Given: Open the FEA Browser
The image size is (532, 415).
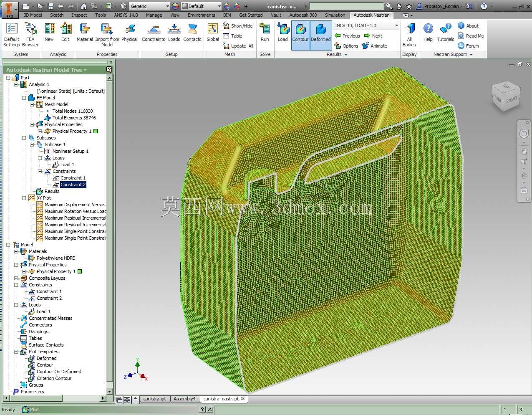Looking at the screenshot, I should [30, 35].
